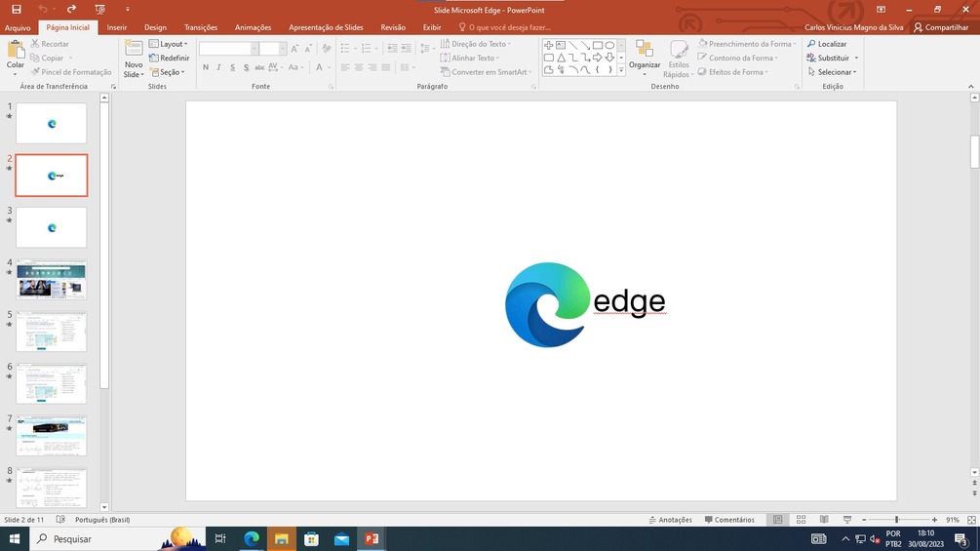Start slideshow from status bar icon

(846, 520)
